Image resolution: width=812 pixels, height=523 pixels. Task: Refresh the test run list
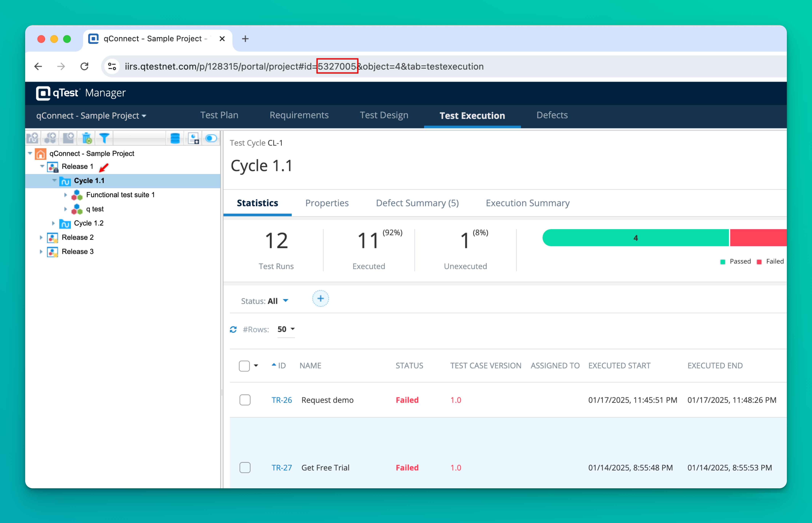(x=233, y=329)
